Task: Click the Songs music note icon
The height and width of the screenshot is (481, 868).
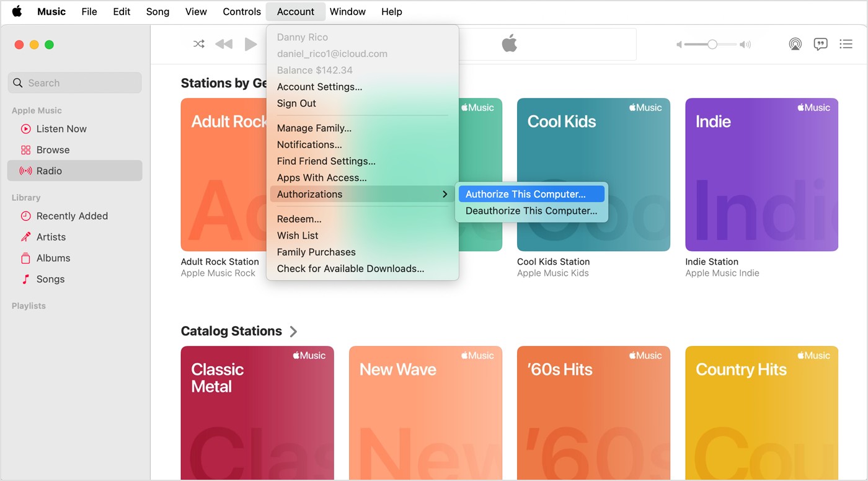Action: (x=25, y=279)
